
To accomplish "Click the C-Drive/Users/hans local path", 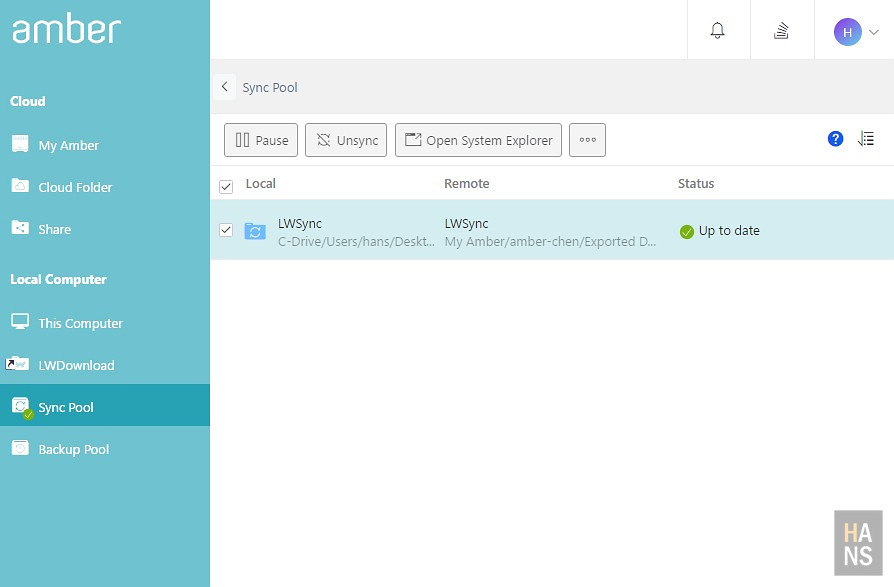I will 356,242.
